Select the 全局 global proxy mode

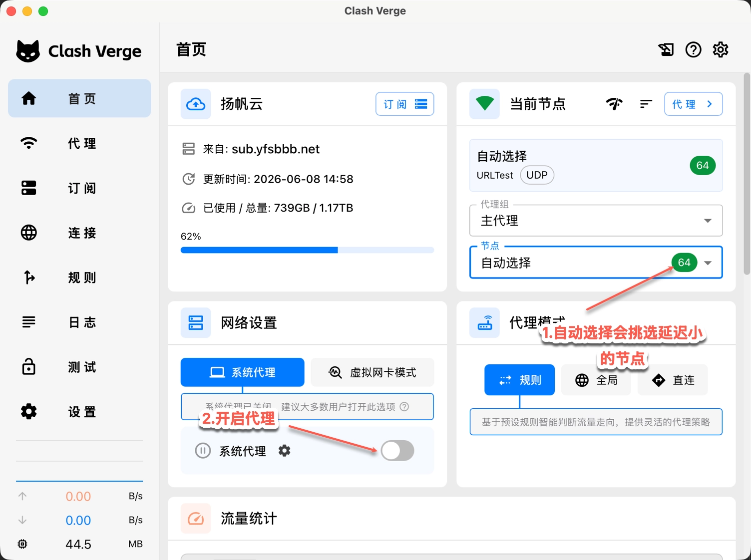[596, 380]
